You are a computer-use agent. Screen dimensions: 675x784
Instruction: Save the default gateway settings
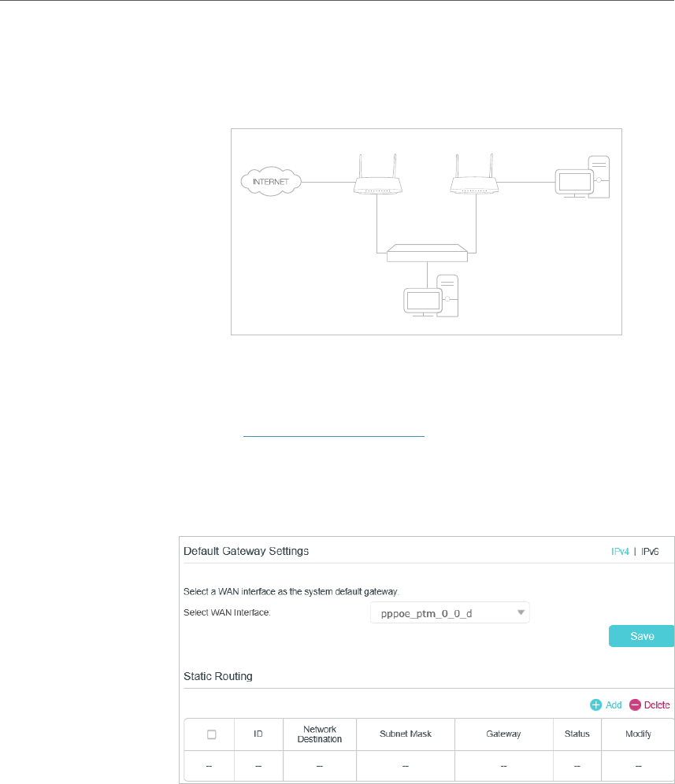pyautogui.click(x=641, y=636)
